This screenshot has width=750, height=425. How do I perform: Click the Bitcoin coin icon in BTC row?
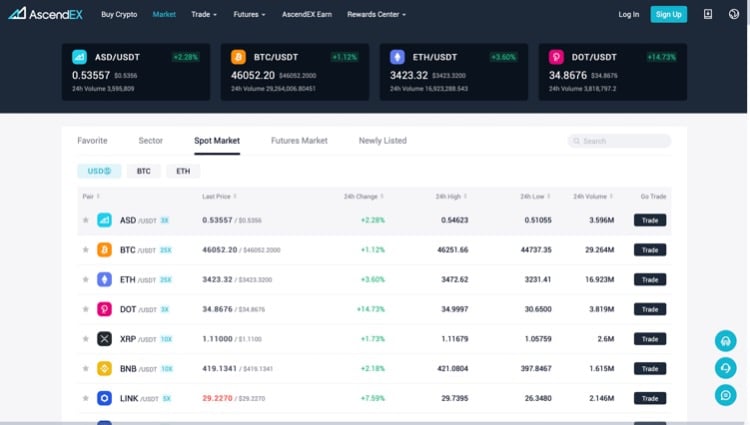(104, 250)
